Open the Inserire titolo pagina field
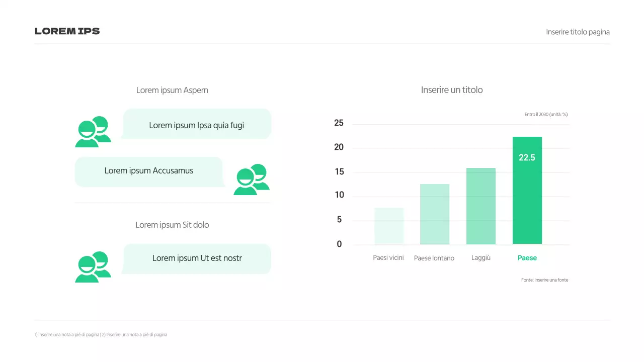Screen dimensions: 644x362 click(578, 32)
